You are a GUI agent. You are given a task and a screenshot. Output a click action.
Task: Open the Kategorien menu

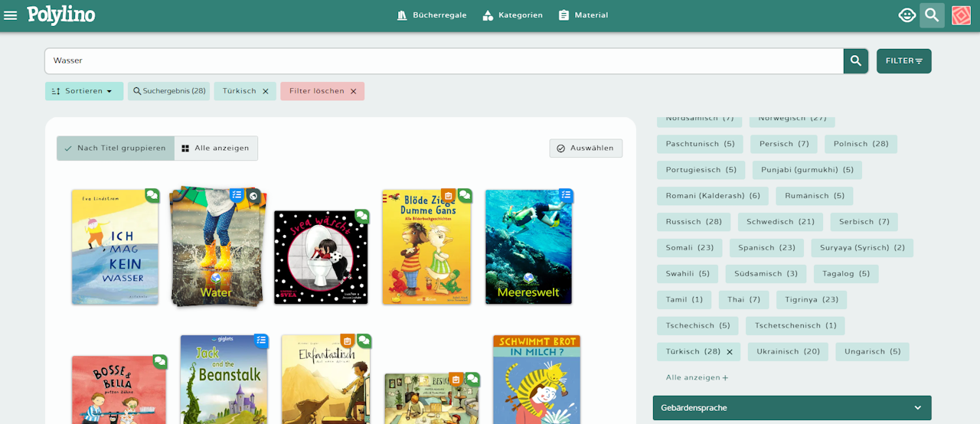[512, 15]
